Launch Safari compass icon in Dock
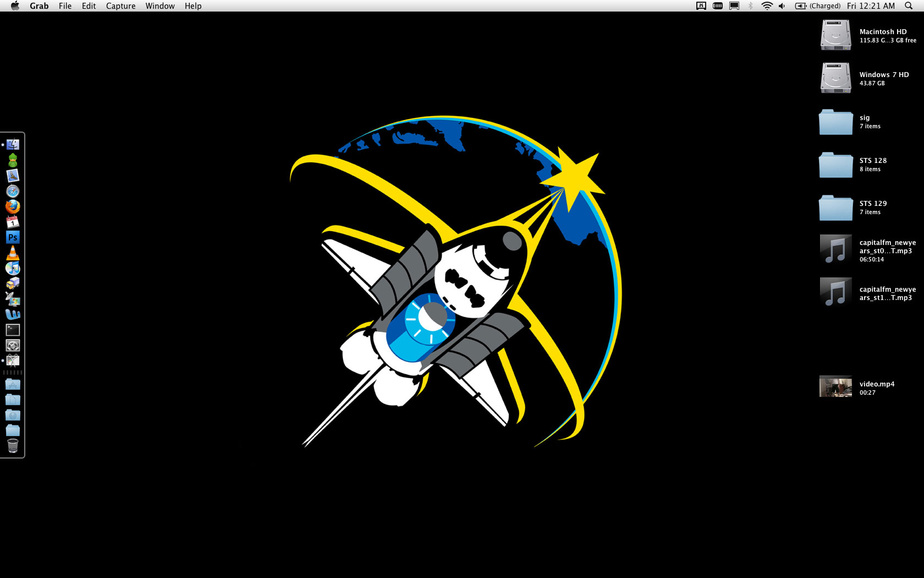The height and width of the screenshot is (578, 924). coord(13,191)
